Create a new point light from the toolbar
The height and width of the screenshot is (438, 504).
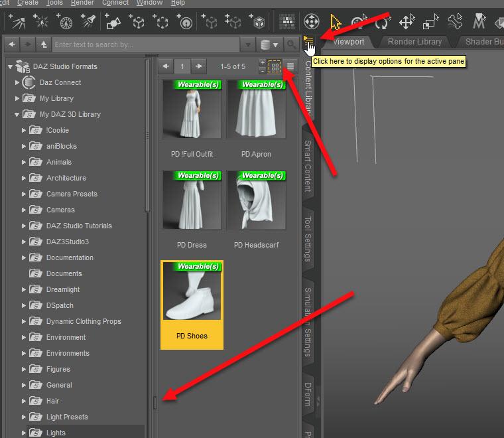[x=41, y=22]
